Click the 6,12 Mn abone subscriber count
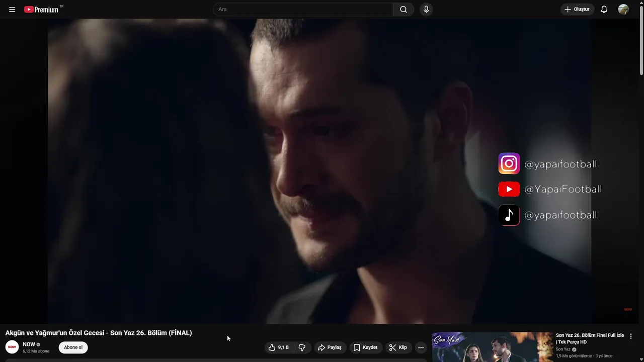 (36, 351)
